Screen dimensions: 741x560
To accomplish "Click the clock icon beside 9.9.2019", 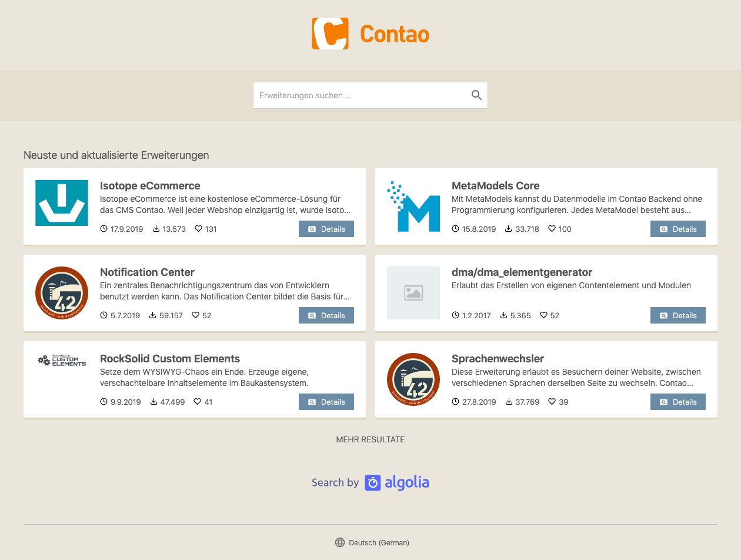I will click(x=104, y=402).
